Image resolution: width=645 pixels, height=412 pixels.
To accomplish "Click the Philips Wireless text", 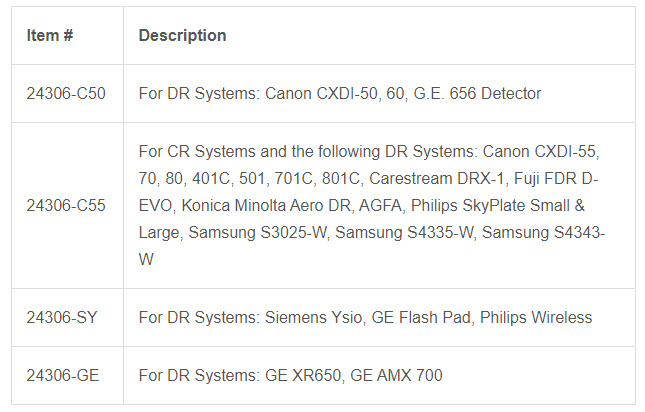I will pos(536,317).
